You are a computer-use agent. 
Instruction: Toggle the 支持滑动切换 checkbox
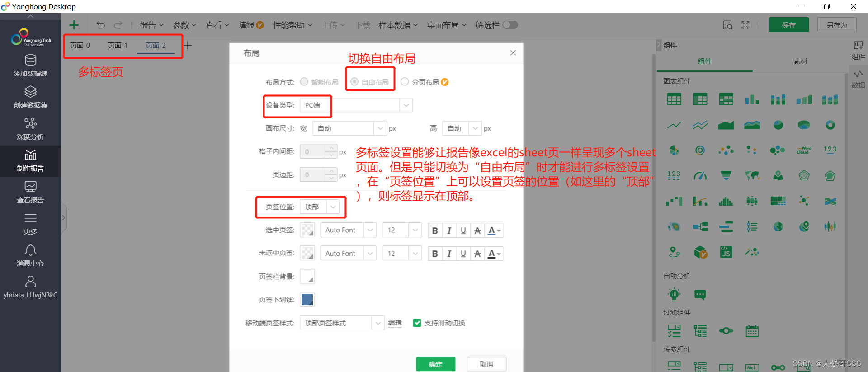tap(417, 323)
